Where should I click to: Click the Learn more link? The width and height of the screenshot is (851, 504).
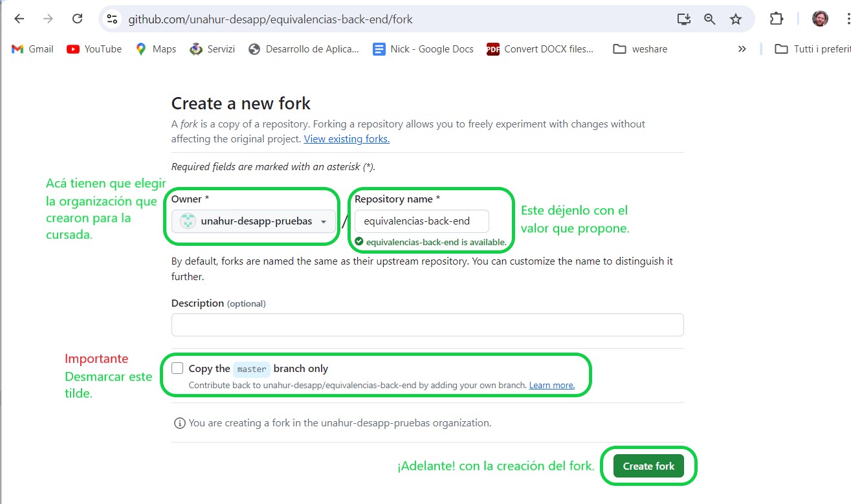pos(551,386)
